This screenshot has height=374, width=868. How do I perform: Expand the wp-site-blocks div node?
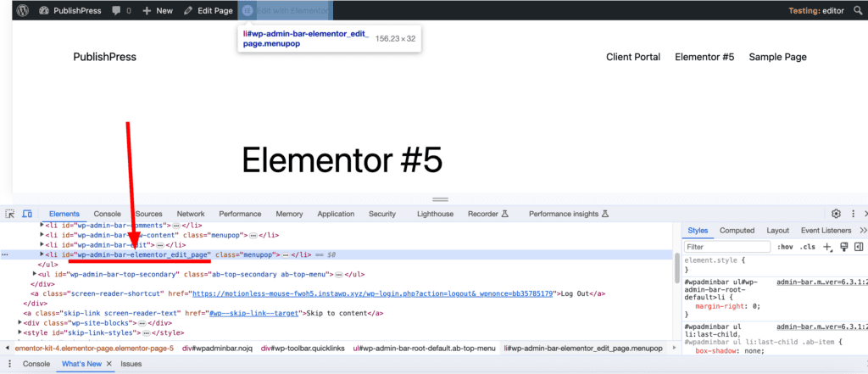(x=20, y=322)
